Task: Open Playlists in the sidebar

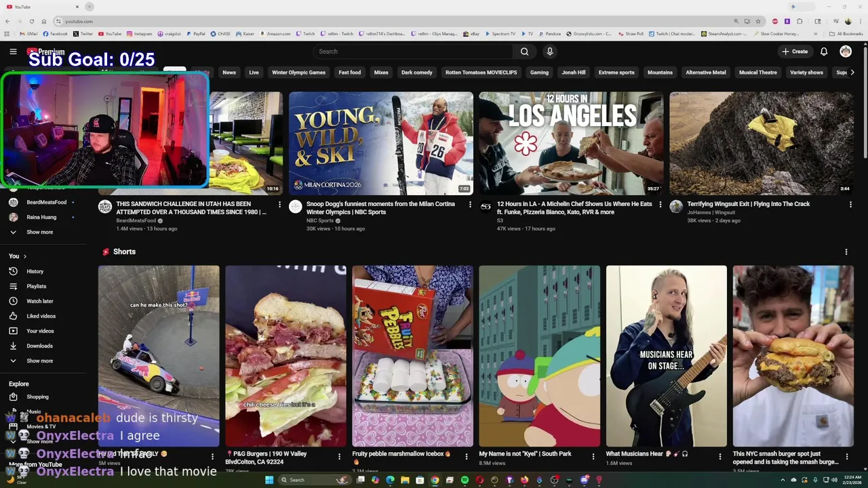Action: 37,286
